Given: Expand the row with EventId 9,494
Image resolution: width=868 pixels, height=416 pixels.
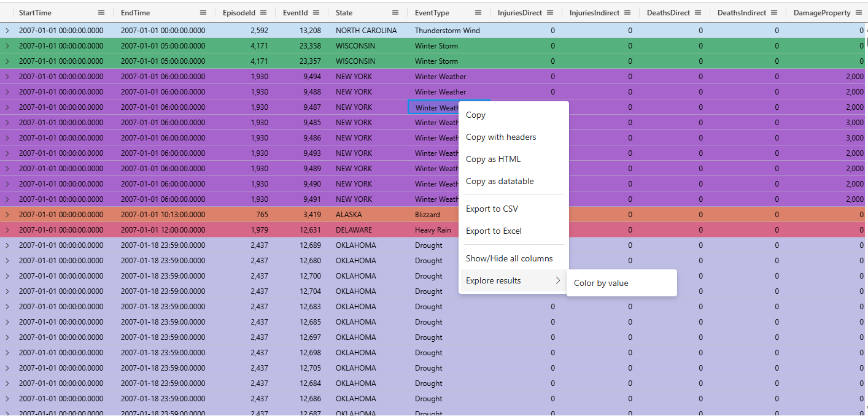Looking at the screenshot, I should point(7,77).
